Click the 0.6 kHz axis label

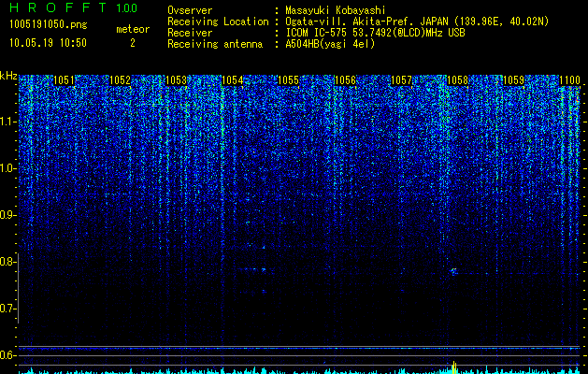7,355
